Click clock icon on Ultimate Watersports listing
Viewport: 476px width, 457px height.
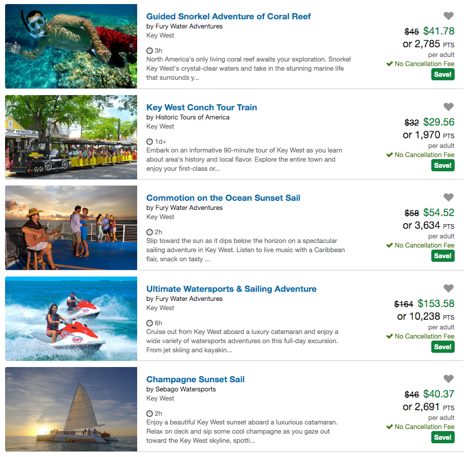point(149,323)
